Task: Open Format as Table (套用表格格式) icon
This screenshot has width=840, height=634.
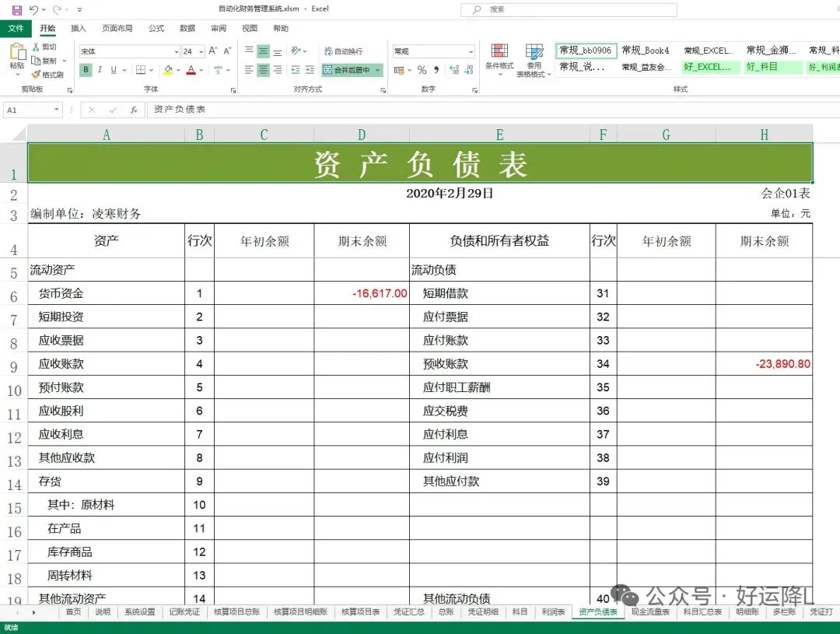Action: point(534,51)
